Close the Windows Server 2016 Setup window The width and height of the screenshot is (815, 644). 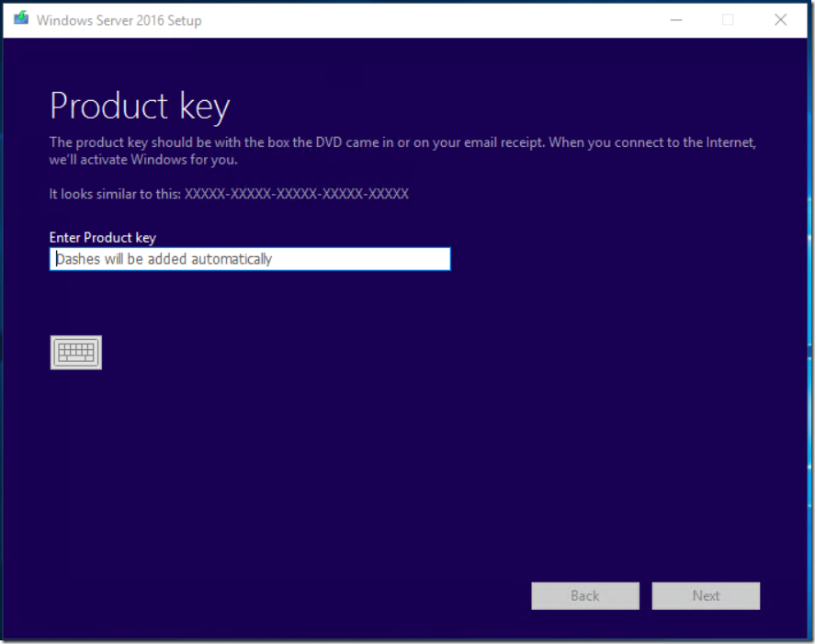(x=781, y=19)
